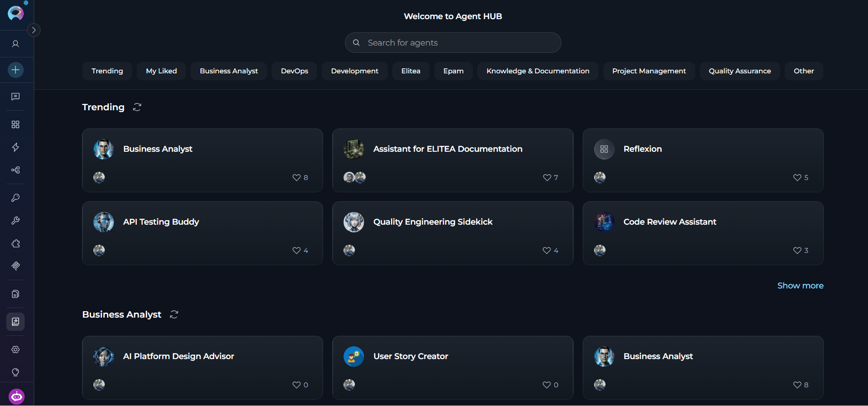Screen dimensions: 868x406
Task: Click the plus create-new button in sidebar
Action: click(x=15, y=70)
